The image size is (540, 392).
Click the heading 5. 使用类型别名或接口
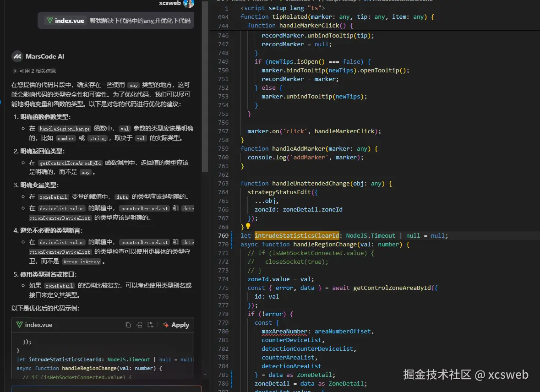coord(45,275)
